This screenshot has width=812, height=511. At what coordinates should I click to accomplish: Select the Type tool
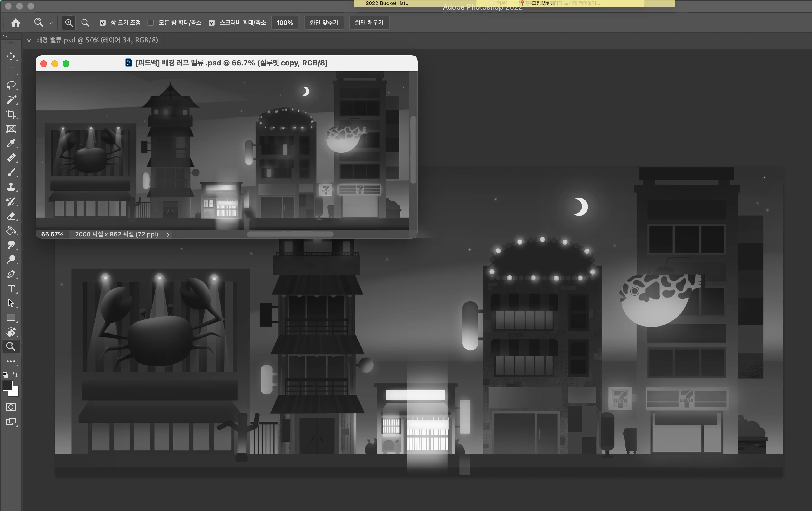pyautogui.click(x=11, y=288)
